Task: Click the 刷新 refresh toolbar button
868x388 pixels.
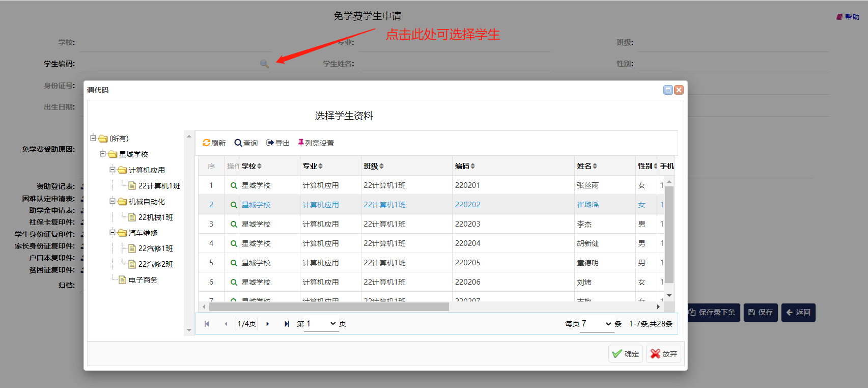Action: tap(214, 143)
